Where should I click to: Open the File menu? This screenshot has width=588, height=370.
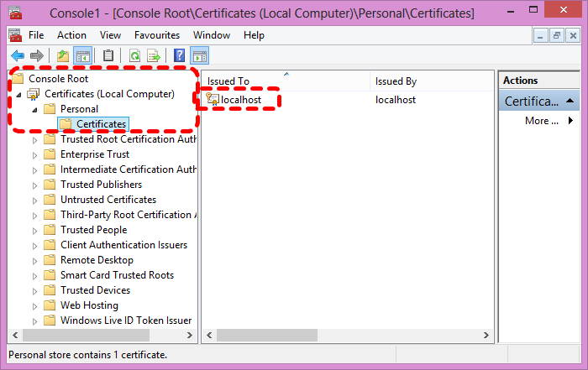pyautogui.click(x=36, y=35)
